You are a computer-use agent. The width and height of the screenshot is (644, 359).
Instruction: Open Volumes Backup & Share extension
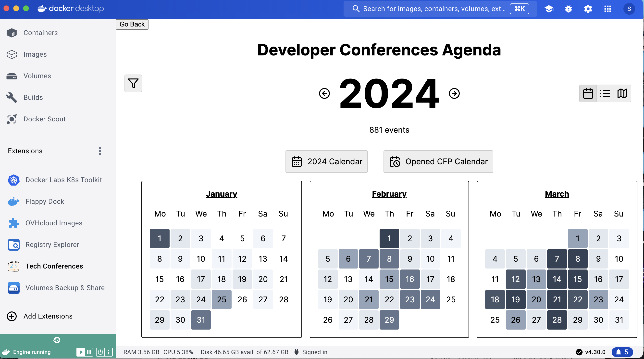pos(65,287)
